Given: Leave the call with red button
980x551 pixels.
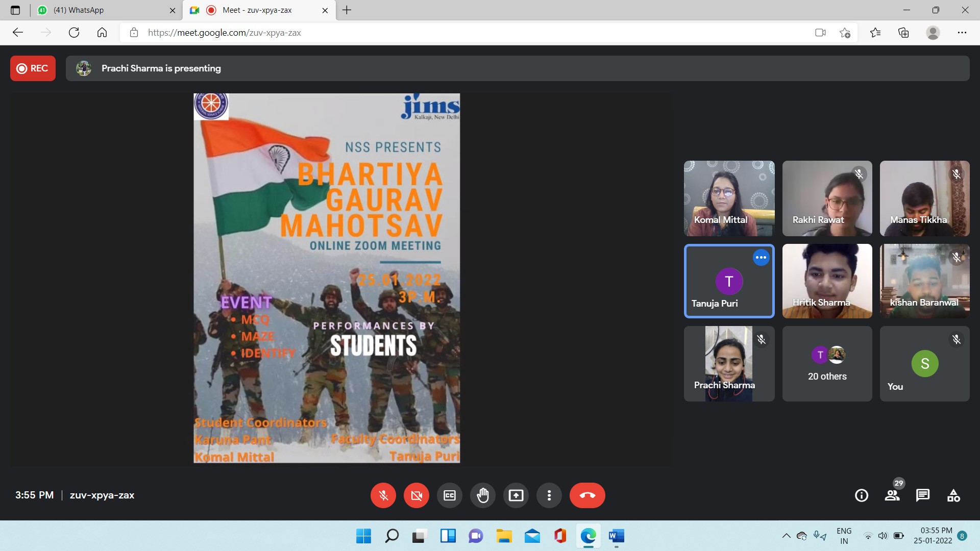Looking at the screenshot, I should [587, 495].
